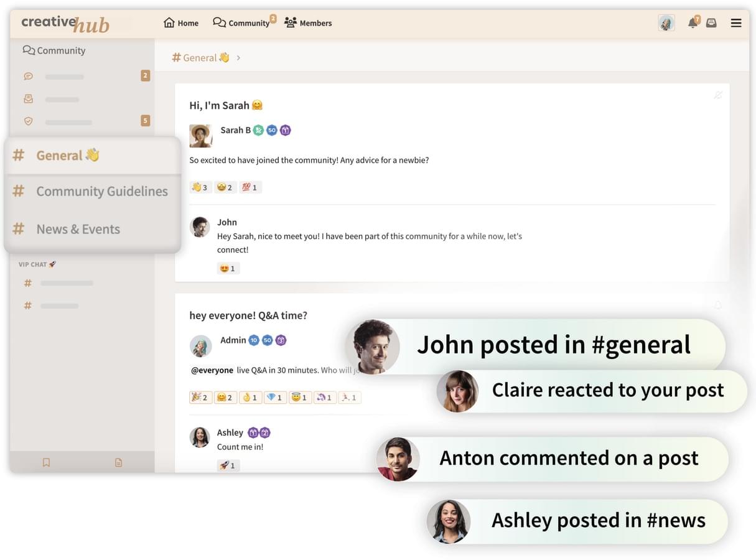The height and width of the screenshot is (560, 756).
Task: Expand the Community sidebar heading
Action: pyautogui.click(x=54, y=50)
